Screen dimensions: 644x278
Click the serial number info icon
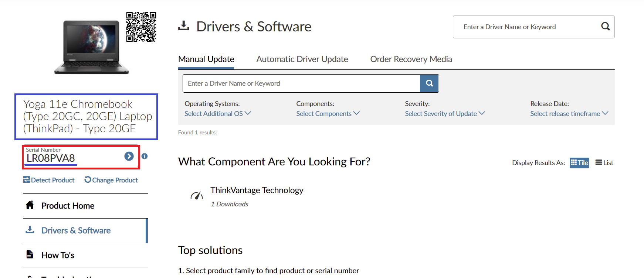click(145, 156)
